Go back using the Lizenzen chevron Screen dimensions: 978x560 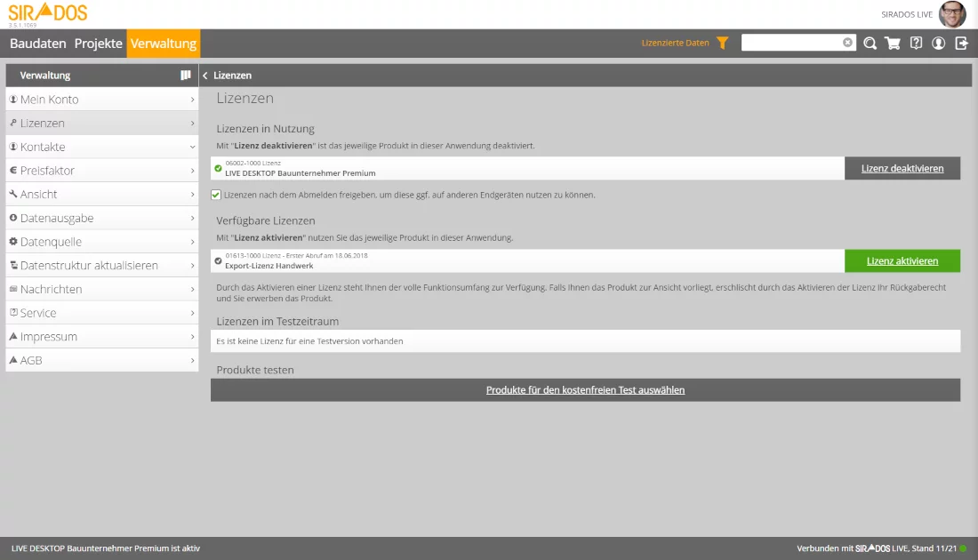(205, 76)
